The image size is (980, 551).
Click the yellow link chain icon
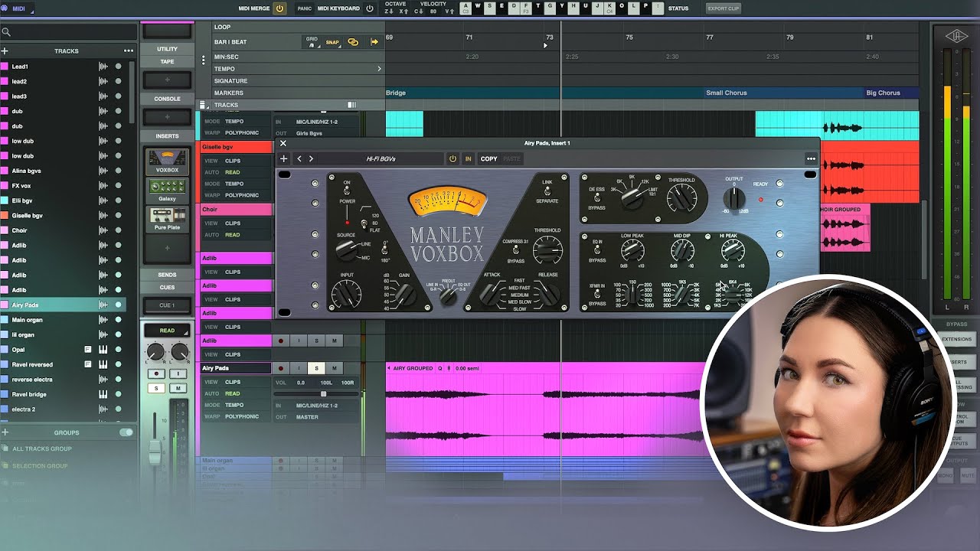coord(353,42)
